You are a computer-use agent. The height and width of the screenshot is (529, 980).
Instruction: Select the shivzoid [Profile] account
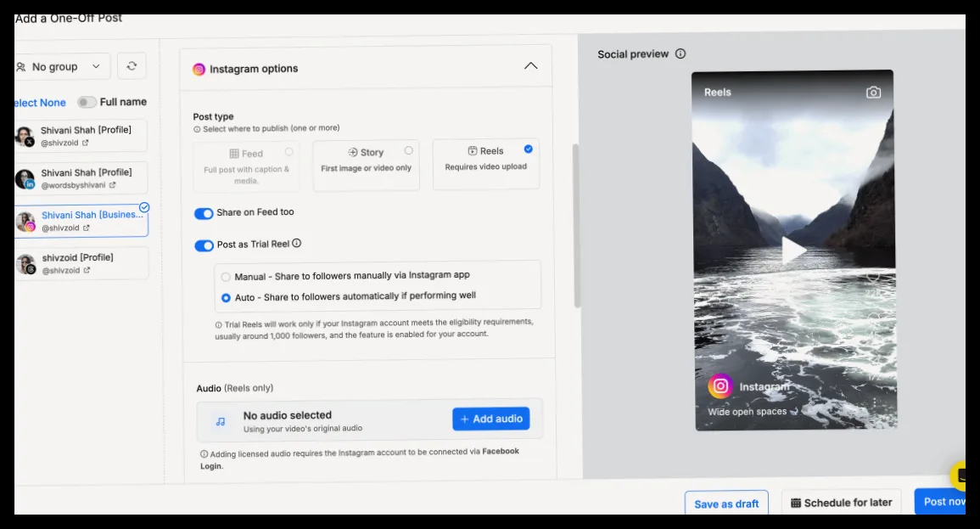pyautogui.click(x=81, y=263)
